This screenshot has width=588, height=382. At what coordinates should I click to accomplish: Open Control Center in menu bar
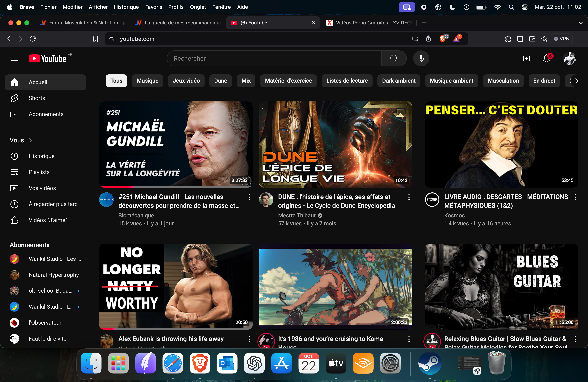point(525,7)
